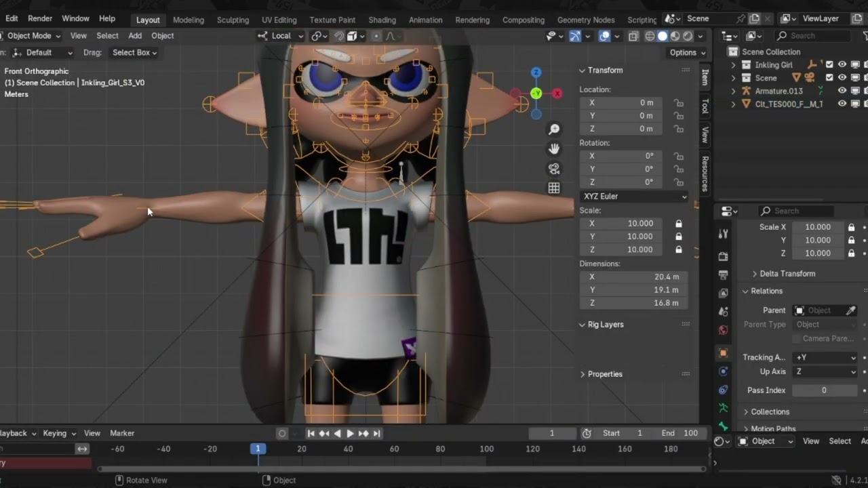Click the pan view hand gizmo

pyautogui.click(x=554, y=149)
